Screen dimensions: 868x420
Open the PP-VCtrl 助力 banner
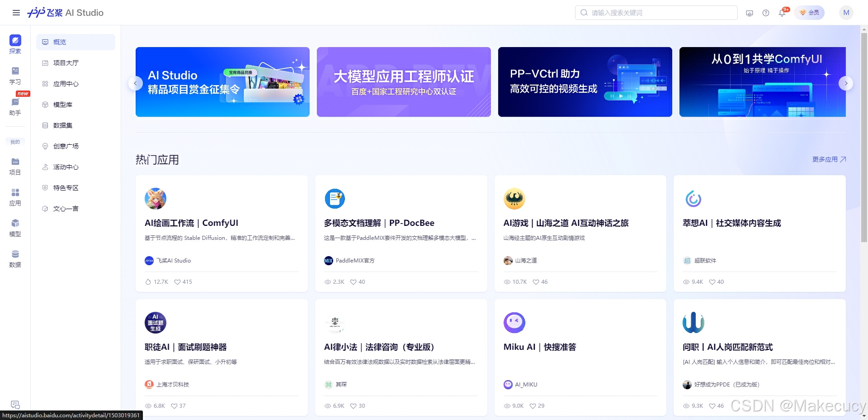coord(585,82)
